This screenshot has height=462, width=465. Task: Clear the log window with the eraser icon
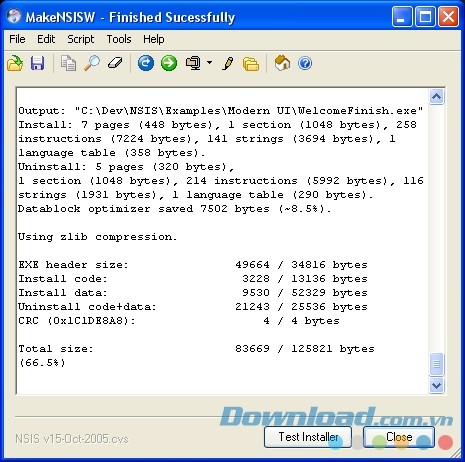[115, 63]
